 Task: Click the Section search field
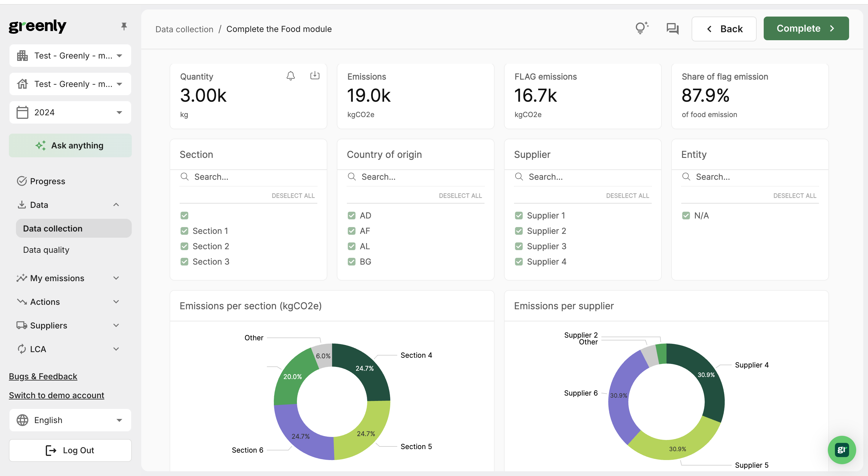click(x=248, y=177)
